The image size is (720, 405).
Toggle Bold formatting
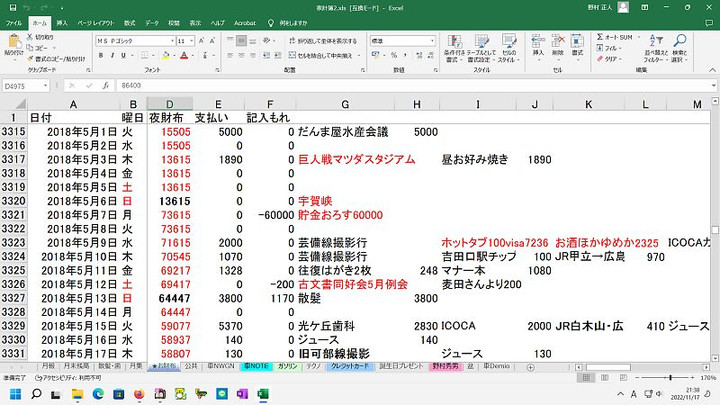99,56
